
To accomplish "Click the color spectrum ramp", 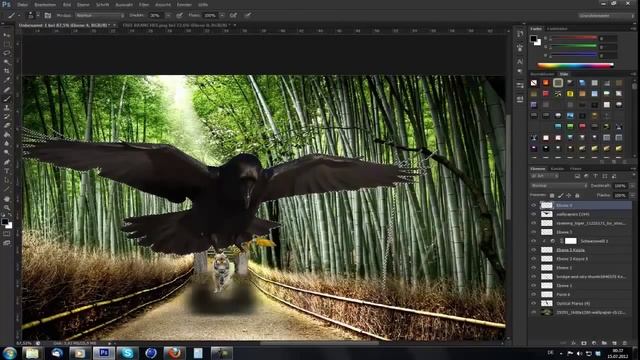I will point(576,65).
